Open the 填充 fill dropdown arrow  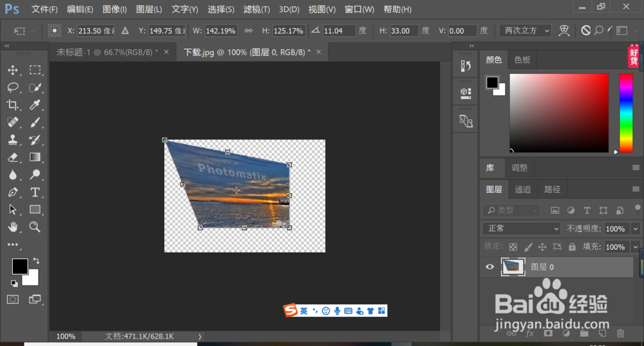(636, 247)
